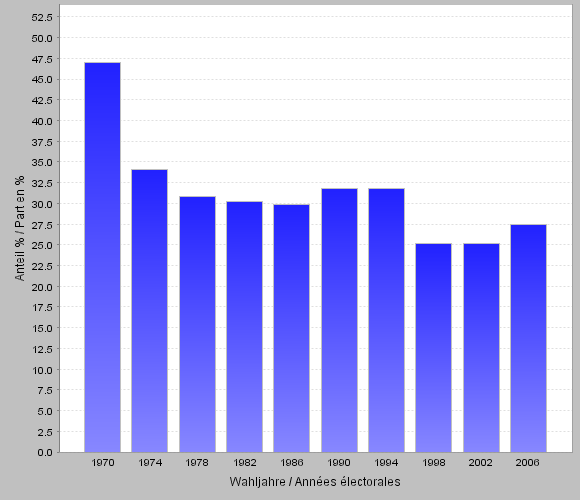580x500 pixels.
Task: Click the 25.0 y-axis tick label
Action: click(42, 245)
